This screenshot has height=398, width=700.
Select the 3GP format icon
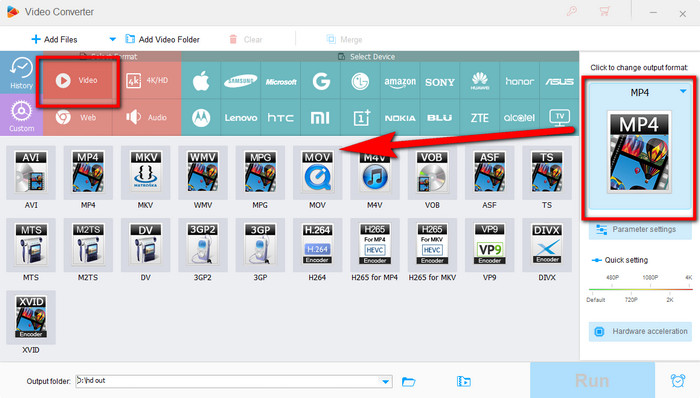(260, 245)
